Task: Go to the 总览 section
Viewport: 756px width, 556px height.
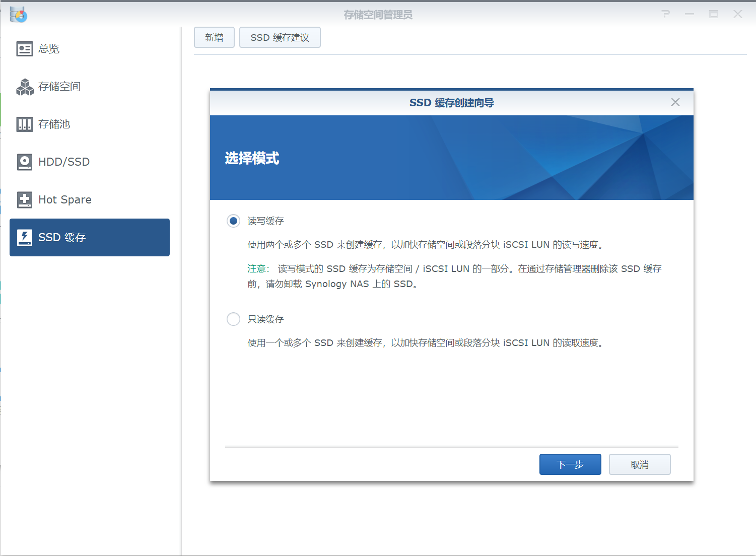Action: pyautogui.click(x=90, y=49)
